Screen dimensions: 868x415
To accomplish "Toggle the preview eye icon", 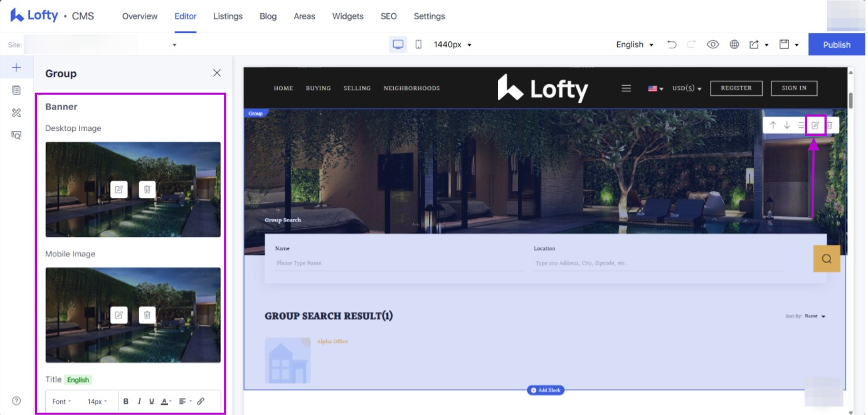I will point(712,45).
